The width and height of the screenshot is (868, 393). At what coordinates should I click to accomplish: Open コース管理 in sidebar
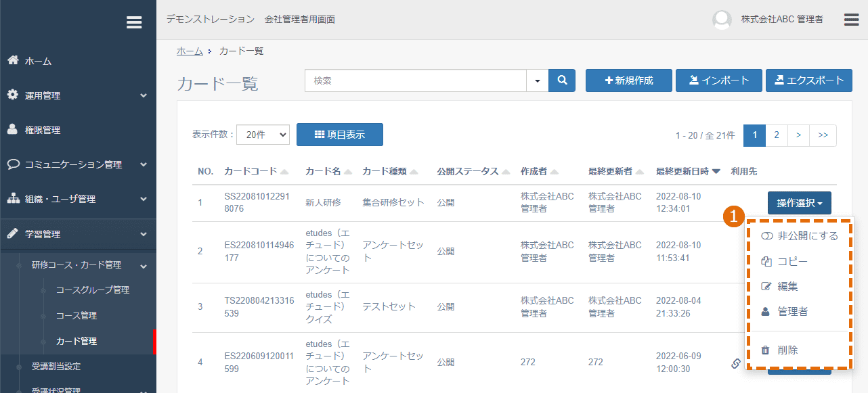76,315
